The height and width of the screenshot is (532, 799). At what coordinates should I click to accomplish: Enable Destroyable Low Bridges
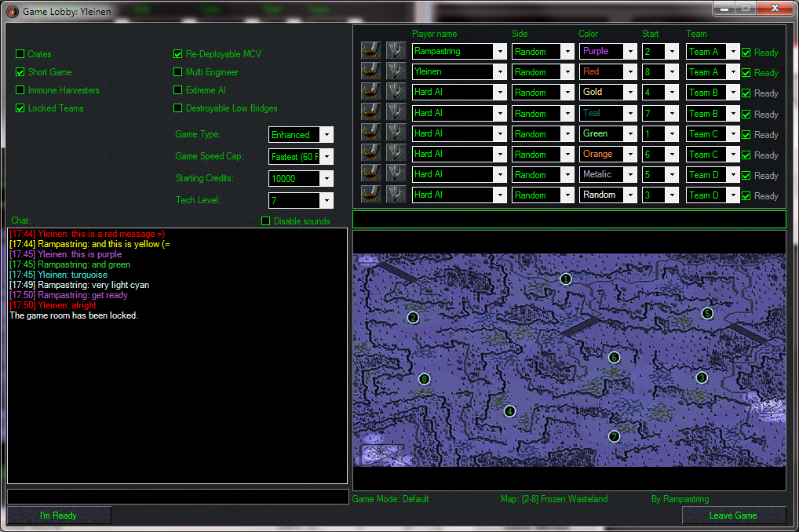pos(178,108)
